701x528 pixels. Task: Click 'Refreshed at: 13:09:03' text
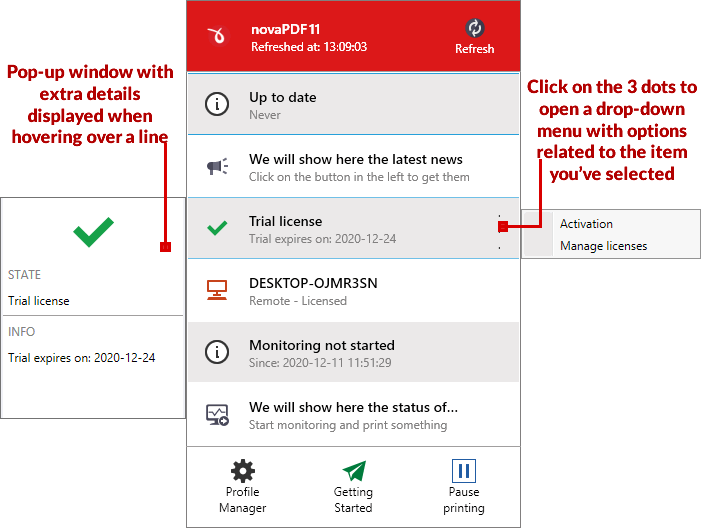[309, 47]
